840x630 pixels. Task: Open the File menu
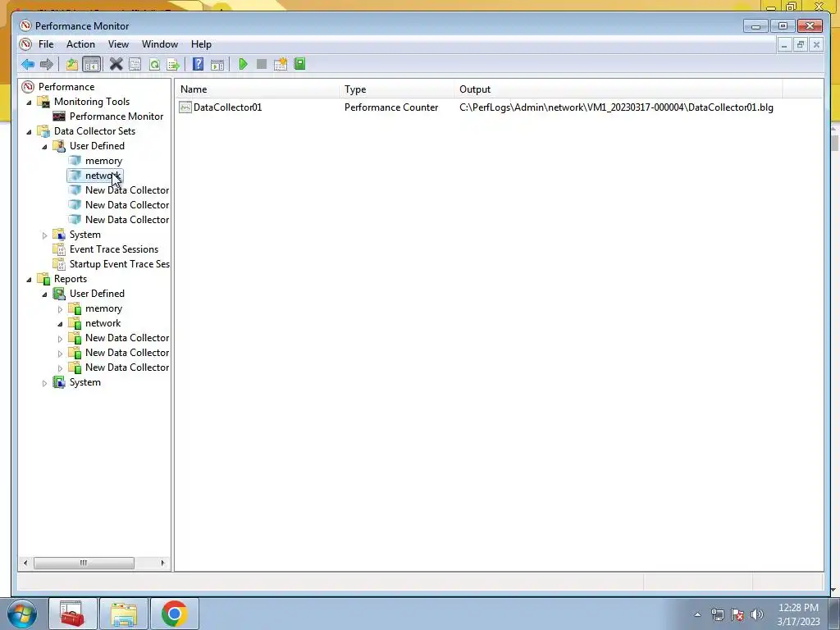click(x=46, y=44)
